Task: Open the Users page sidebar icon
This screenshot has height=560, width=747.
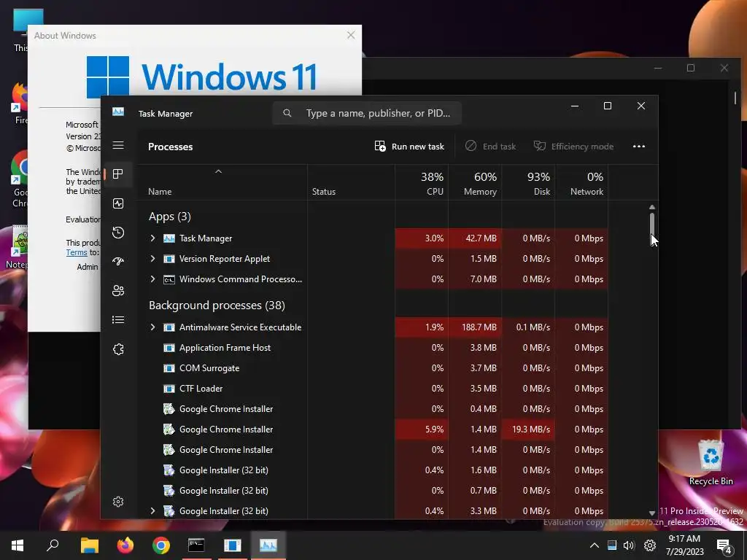Action: tap(118, 290)
